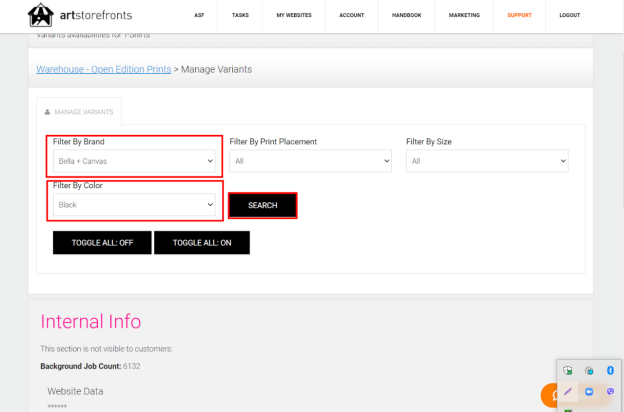The height and width of the screenshot is (412, 624).
Task: Click 'This section is not visible to customers' text
Action: tap(106, 349)
